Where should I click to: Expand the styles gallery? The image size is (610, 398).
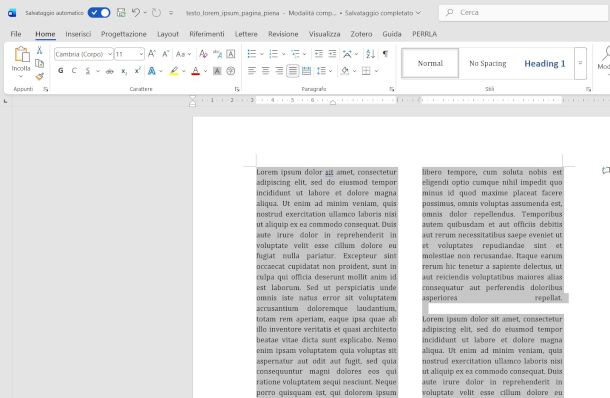coord(580,63)
